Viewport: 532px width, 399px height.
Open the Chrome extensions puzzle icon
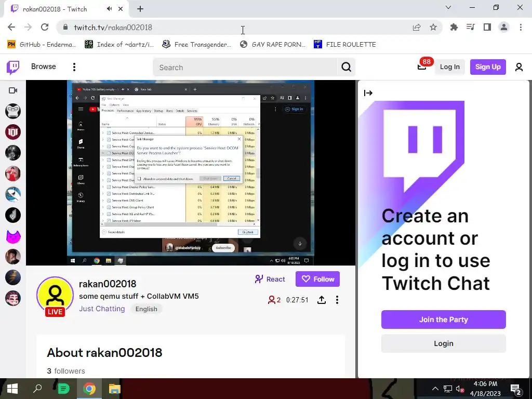click(454, 27)
